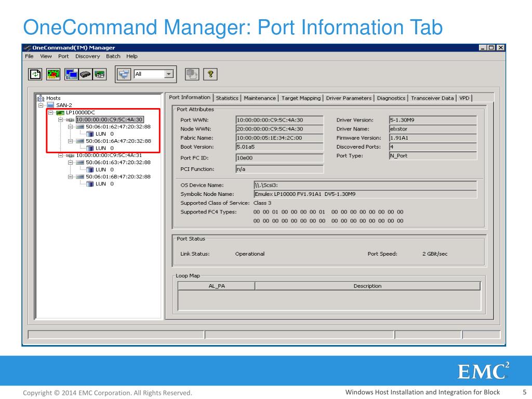Click target icon for 50:06:01:62:47:20:32:88

coord(80,127)
